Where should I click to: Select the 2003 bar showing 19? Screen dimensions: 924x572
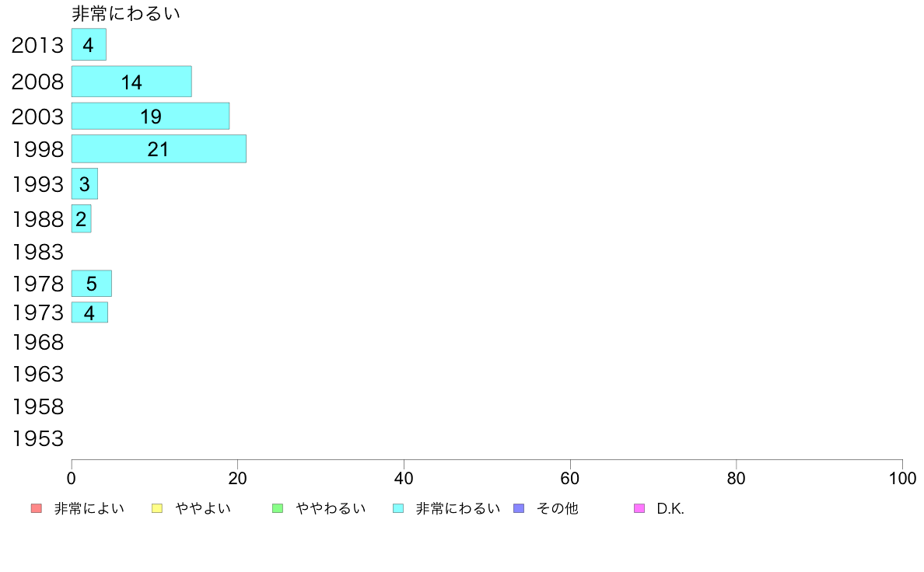150,116
